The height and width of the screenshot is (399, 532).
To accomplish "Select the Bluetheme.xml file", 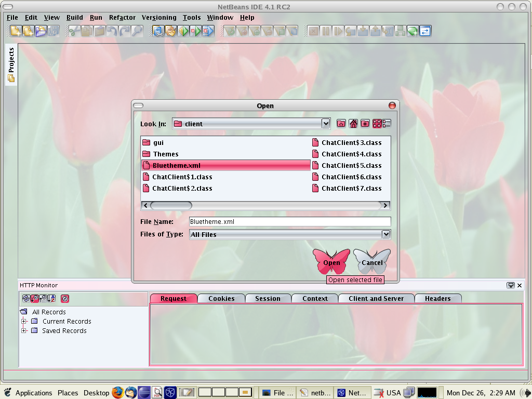I will tap(226, 165).
